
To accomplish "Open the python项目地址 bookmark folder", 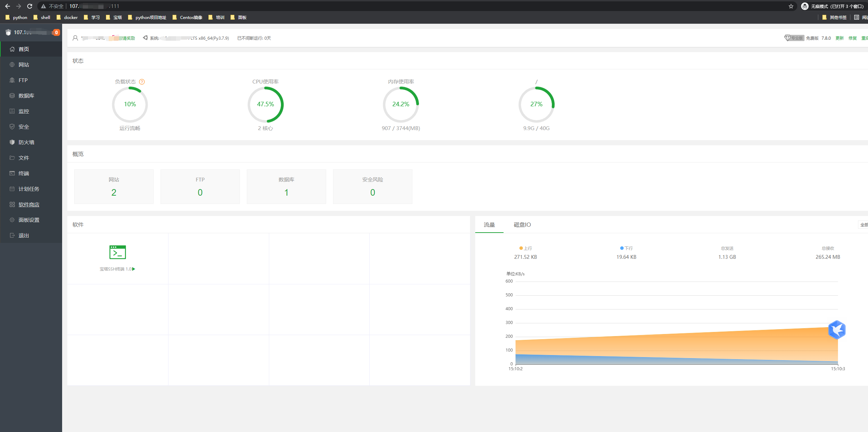I will [x=147, y=17].
